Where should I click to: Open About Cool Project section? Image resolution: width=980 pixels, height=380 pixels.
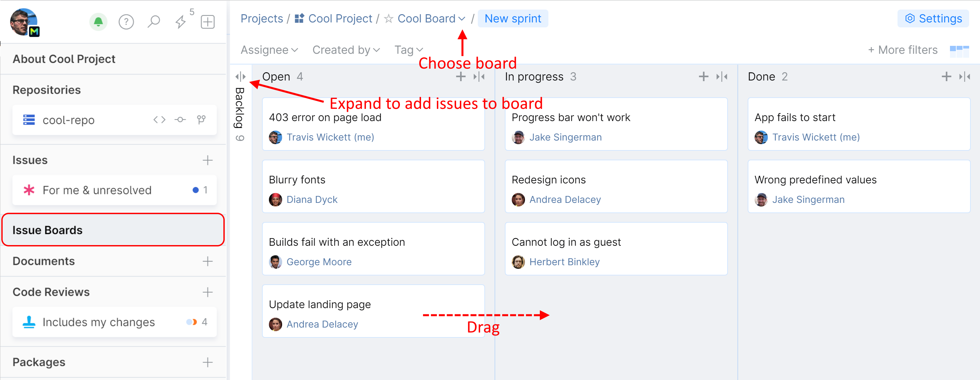(64, 59)
